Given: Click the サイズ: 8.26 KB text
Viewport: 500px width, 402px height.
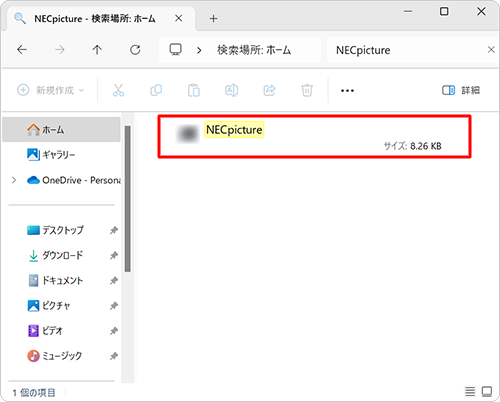Looking at the screenshot, I should (413, 146).
